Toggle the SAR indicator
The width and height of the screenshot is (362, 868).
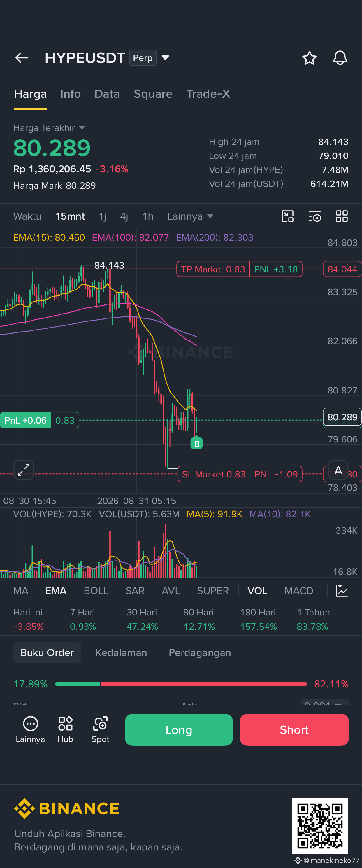[135, 591]
